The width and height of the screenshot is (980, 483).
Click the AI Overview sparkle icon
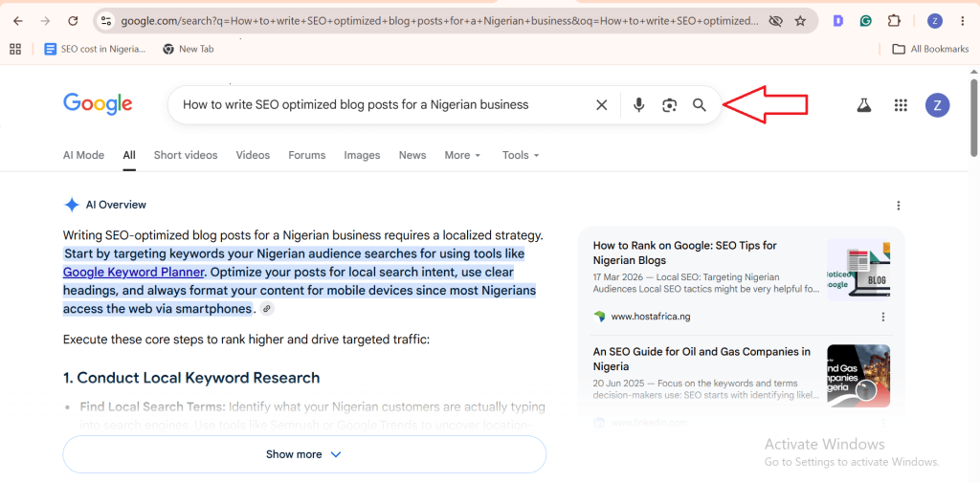72,205
